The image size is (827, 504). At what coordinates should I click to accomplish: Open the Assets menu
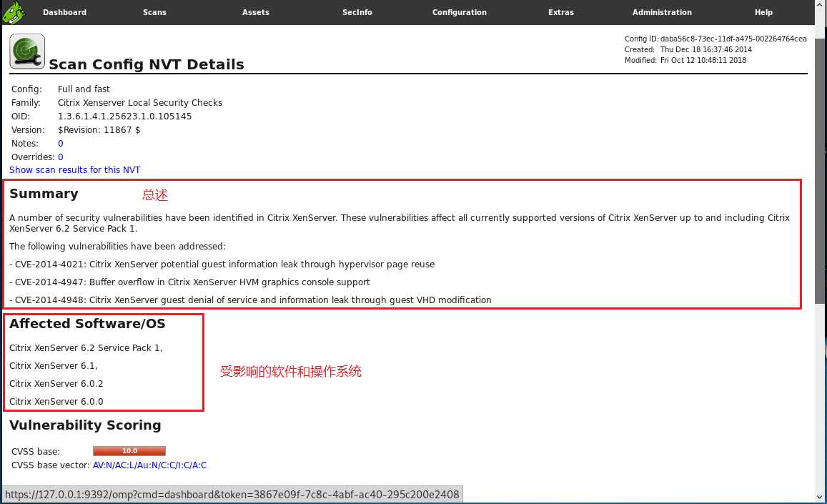tap(255, 12)
